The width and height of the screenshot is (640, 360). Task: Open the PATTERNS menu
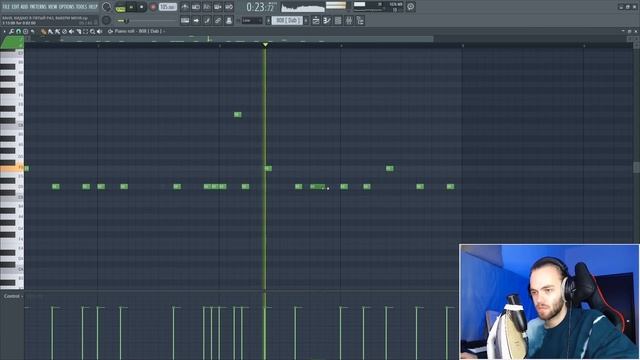(x=38, y=7)
